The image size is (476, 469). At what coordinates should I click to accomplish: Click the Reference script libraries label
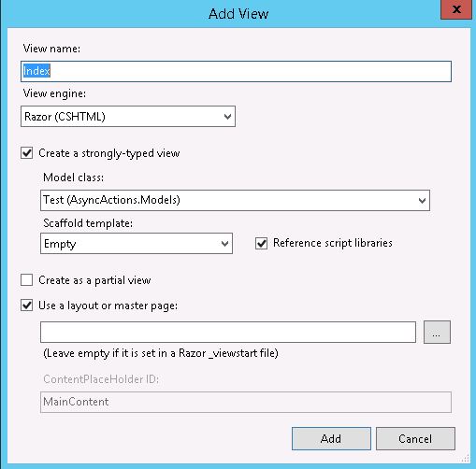(x=333, y=243)
